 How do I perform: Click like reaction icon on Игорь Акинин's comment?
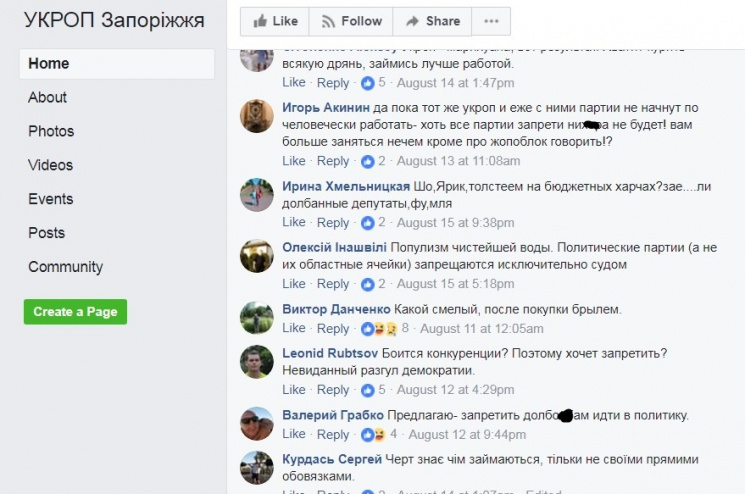367,161
